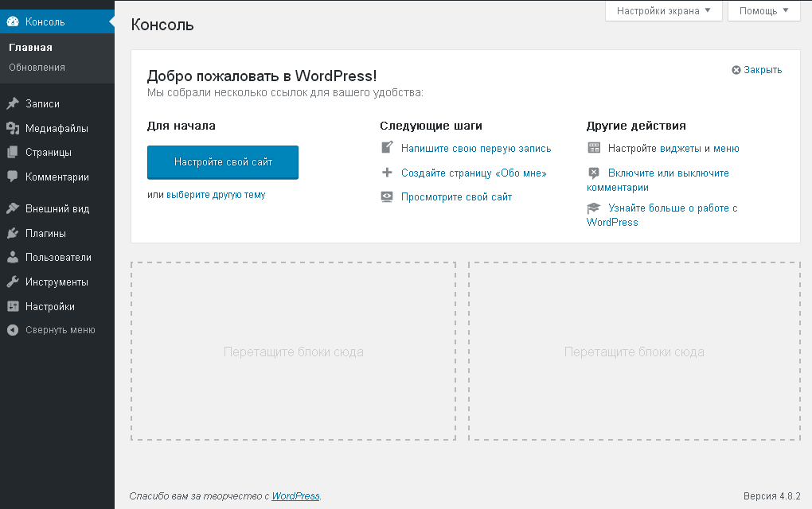Click the Просмотрите свой сайт link
The width and height of the screenshot is (812, 509).
coord(456,197)
